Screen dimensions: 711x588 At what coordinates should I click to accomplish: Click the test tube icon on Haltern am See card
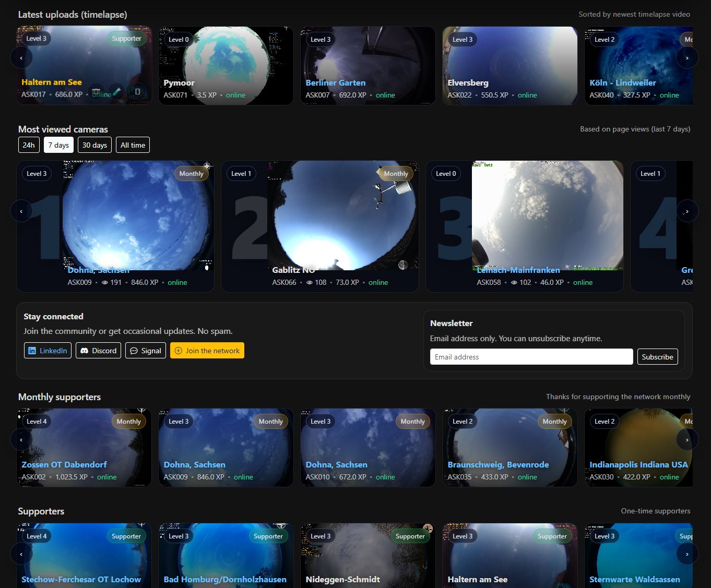click(117, 91)
